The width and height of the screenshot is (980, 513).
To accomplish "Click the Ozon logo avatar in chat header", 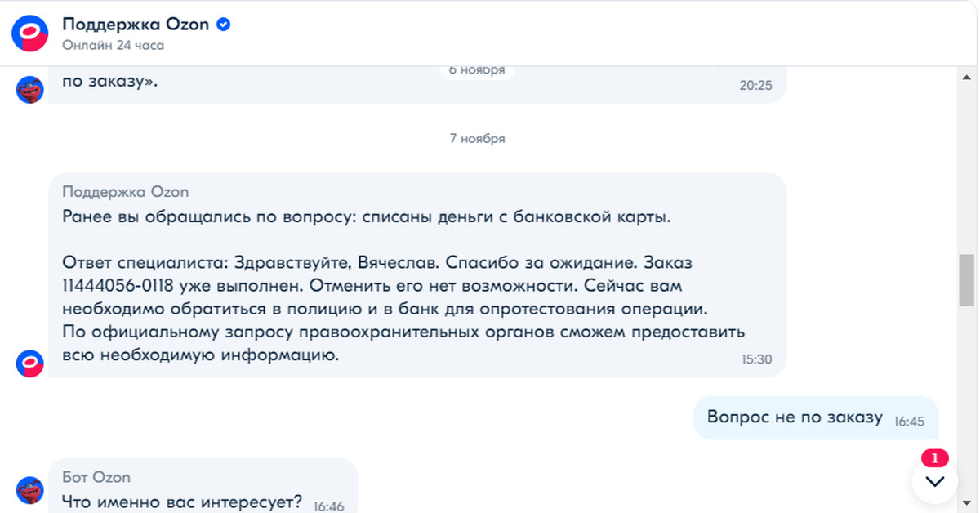I will tap(30, 33).
